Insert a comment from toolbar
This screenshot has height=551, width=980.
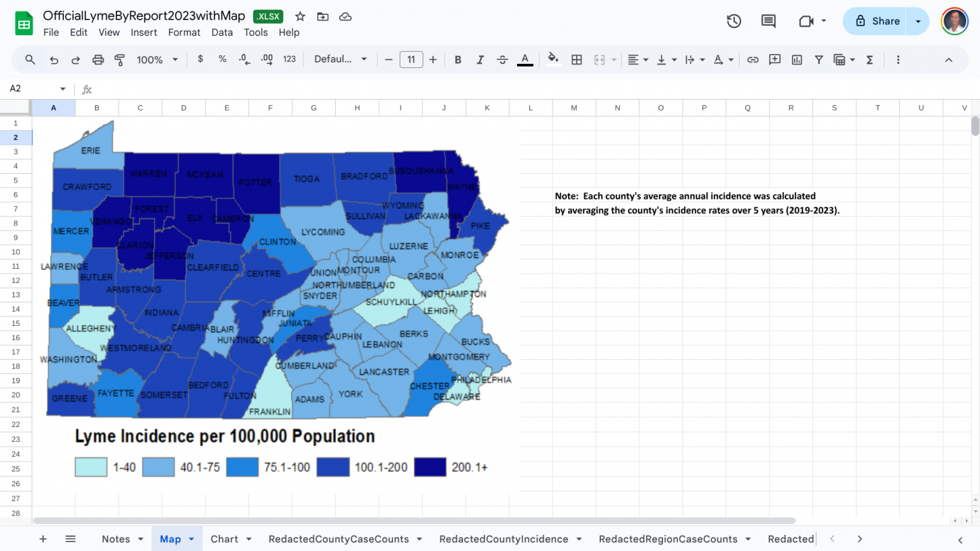click(775, 59)
